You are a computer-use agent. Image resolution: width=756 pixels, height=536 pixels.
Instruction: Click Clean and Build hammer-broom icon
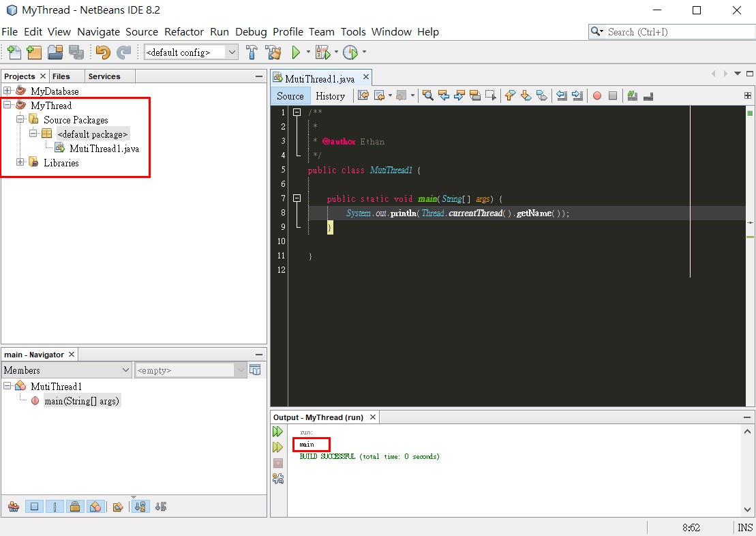(273, 52)
